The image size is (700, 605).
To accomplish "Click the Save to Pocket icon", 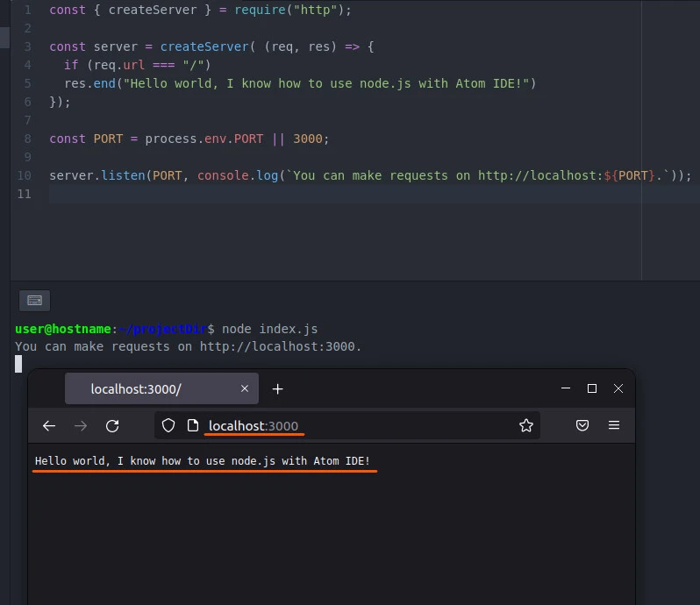I will pos(582,426).
